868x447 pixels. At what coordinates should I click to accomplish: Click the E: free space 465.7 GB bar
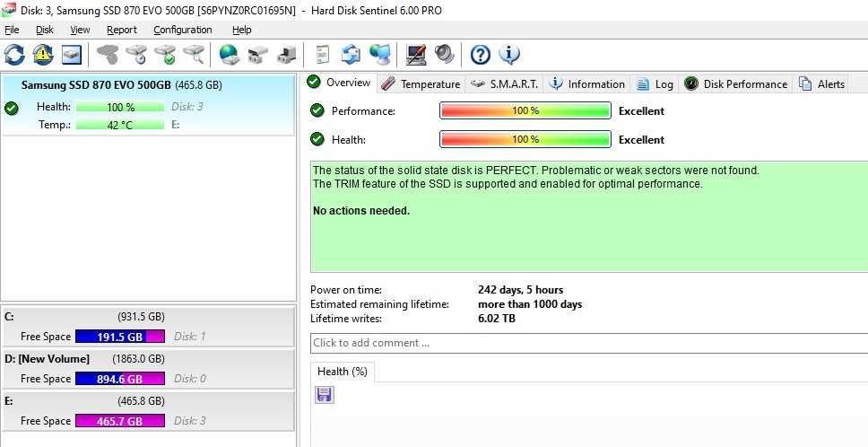click(120, 420)
